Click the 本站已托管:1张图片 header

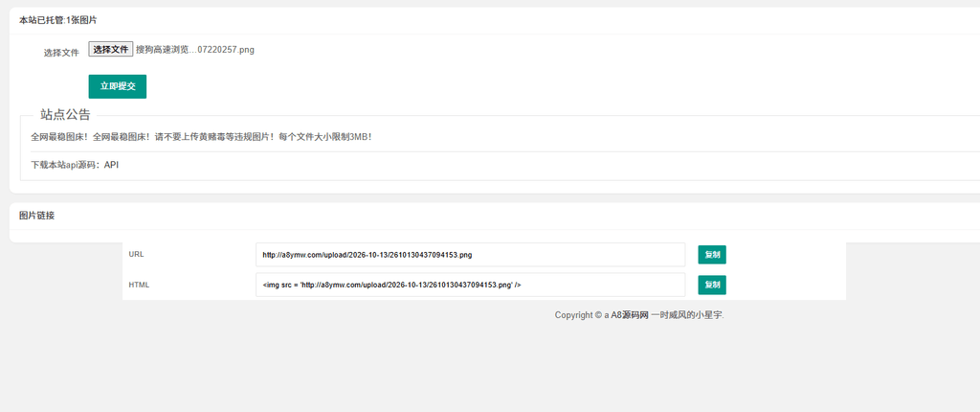pyautogui.click(x=58, y=21)
